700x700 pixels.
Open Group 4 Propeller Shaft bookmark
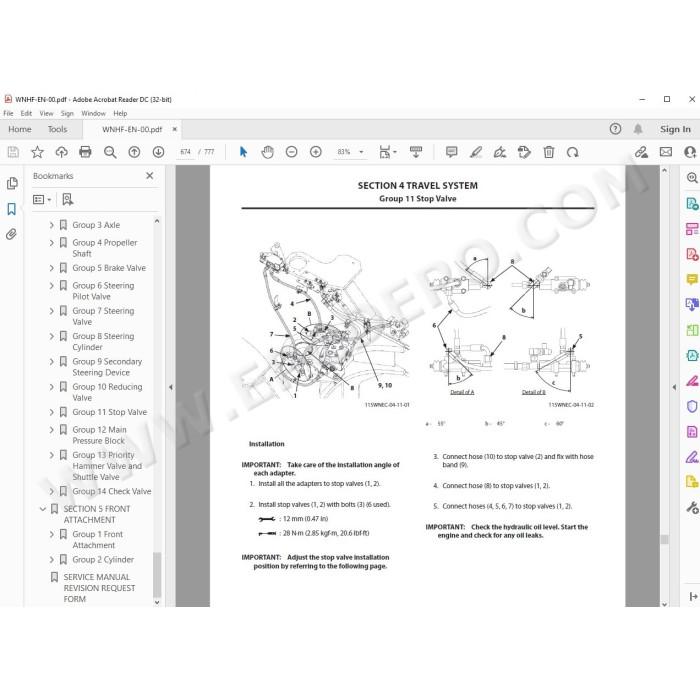click(x=105, y=248)
